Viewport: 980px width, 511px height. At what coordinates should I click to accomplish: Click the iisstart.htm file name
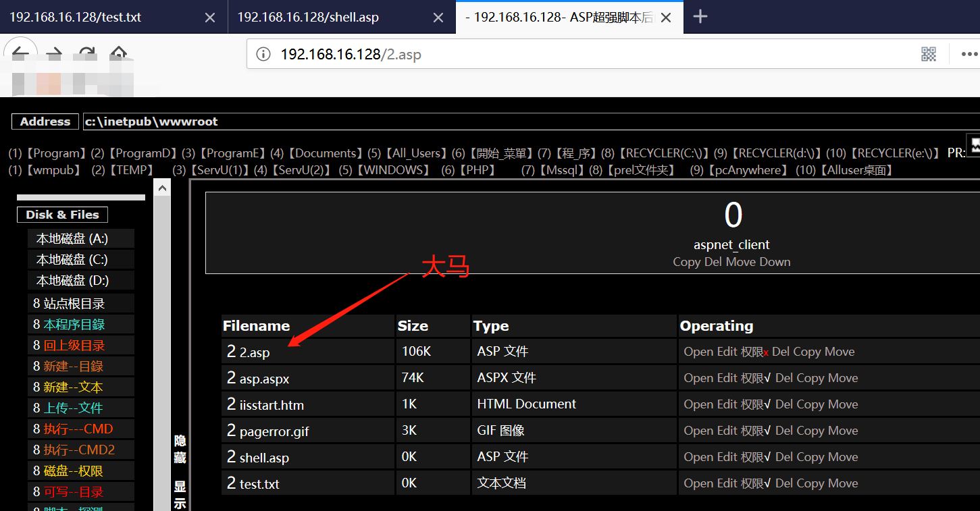click(x=272, y=406)
